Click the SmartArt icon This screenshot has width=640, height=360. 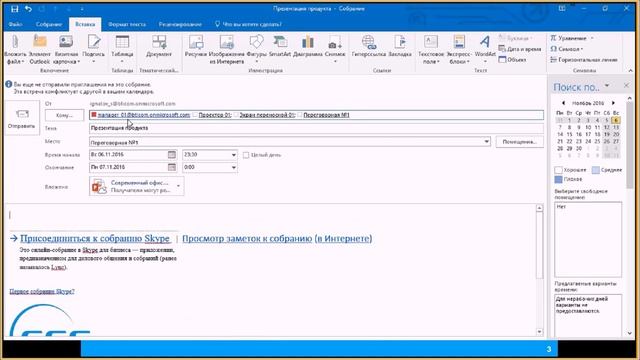click(x=280, y=42)
